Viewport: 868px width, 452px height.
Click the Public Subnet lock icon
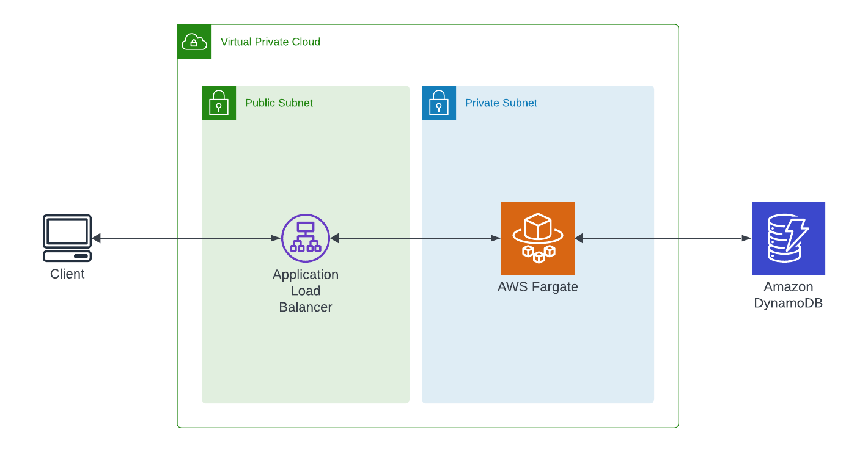[218, 103]
